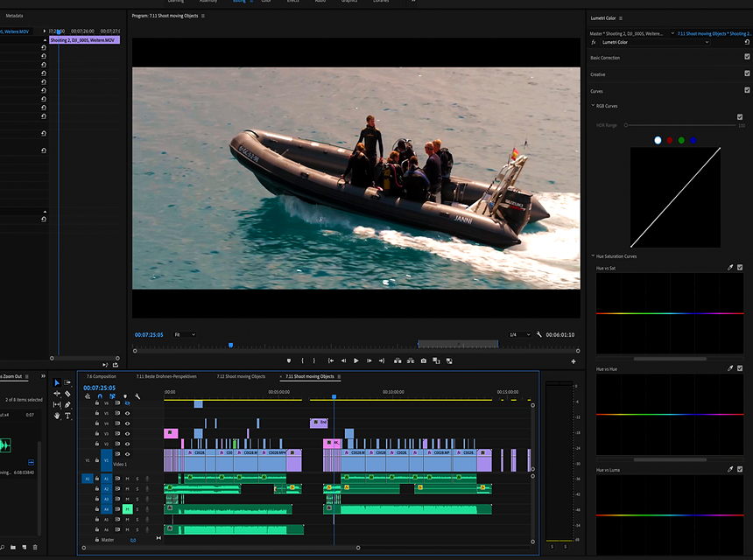Image resolution: width=753 pixels, height=560 pixels.
Task: Toggle RGB Curves checkbox
Action: tap(740, 117)
